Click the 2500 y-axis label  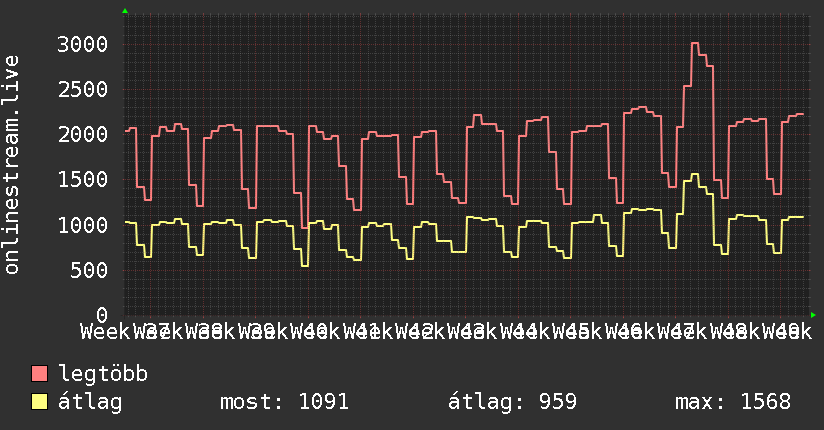83,89
